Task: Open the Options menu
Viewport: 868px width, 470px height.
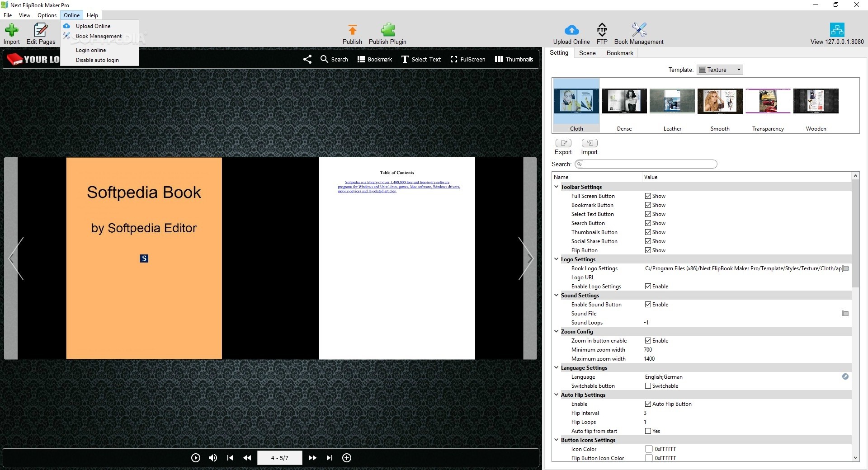Action: click(x=47, y=15)
